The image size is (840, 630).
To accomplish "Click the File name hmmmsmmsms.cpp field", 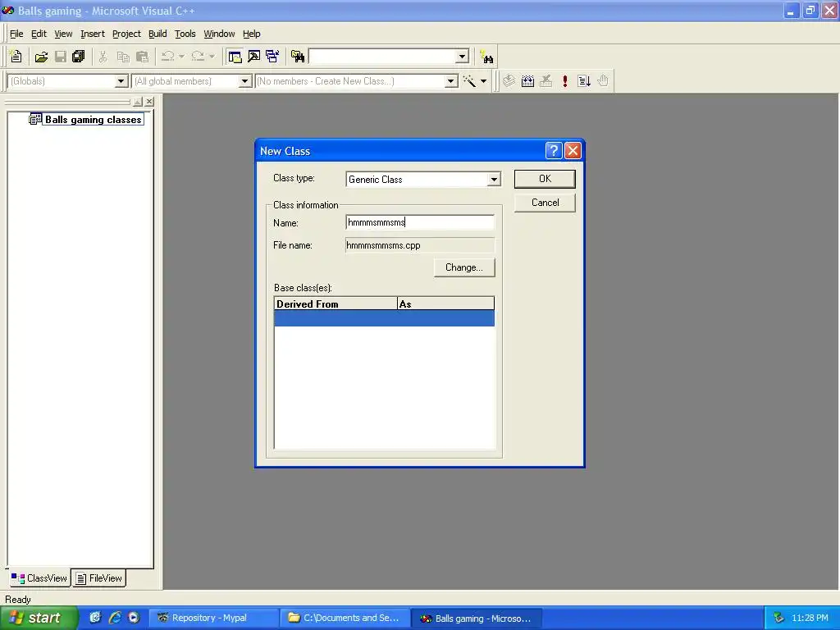I will pyautogui.click(x=420, y=245).
